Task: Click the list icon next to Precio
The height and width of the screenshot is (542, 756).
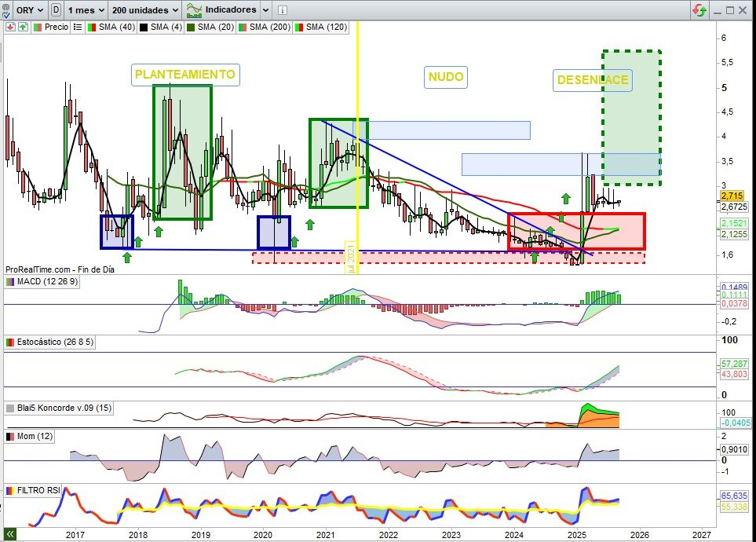Action: (78, 27)
